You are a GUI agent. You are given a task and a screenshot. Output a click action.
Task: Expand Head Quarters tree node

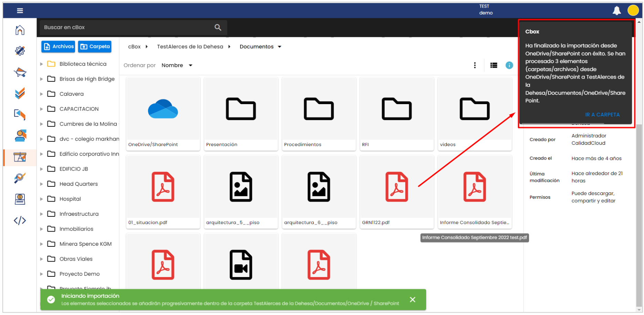click(41, 184)
